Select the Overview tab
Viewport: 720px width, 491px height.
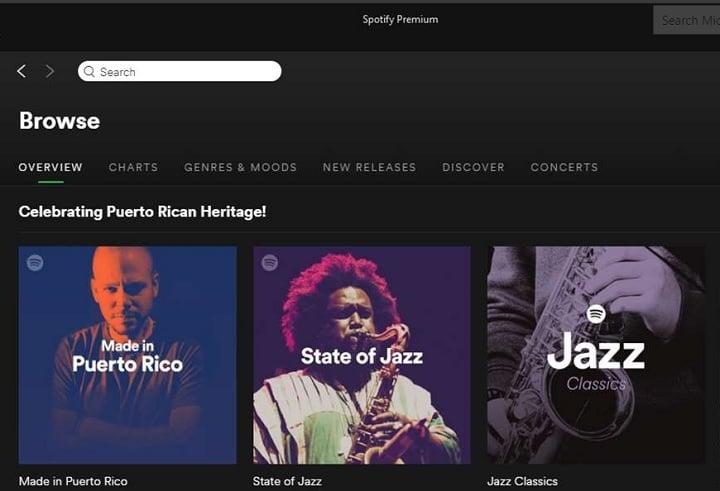(x=51, y=167)
